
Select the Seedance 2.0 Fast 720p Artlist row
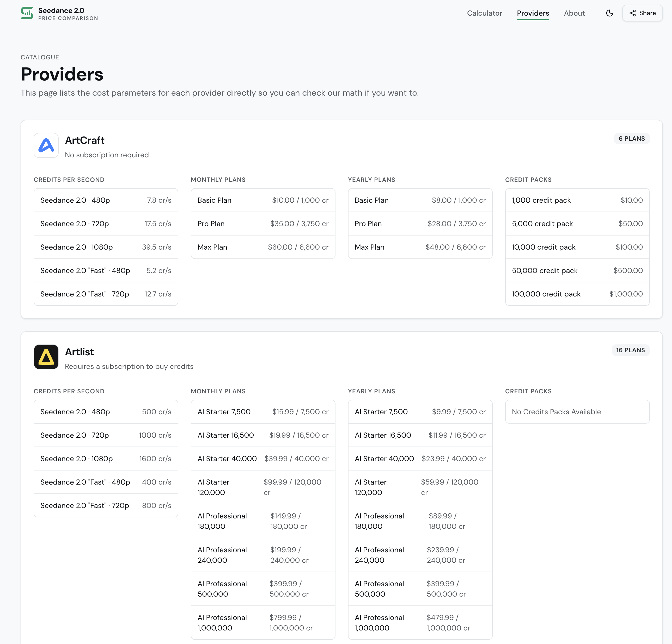coord(106,505)
